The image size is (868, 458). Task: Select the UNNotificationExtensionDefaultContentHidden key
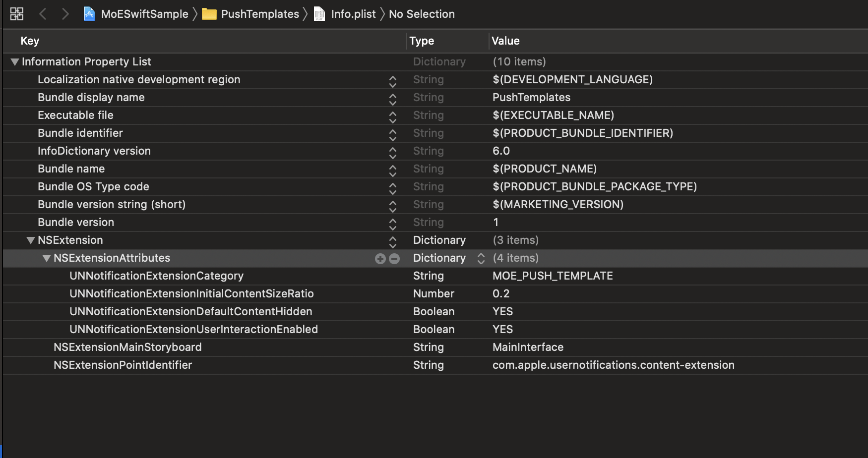[191, 312]
